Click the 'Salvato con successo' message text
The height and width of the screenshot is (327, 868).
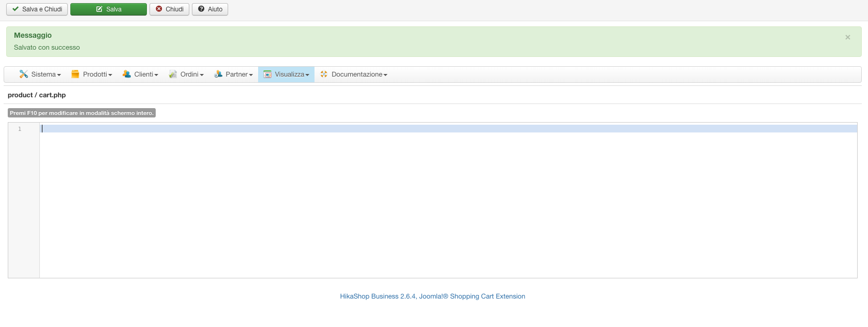point(47,48)
